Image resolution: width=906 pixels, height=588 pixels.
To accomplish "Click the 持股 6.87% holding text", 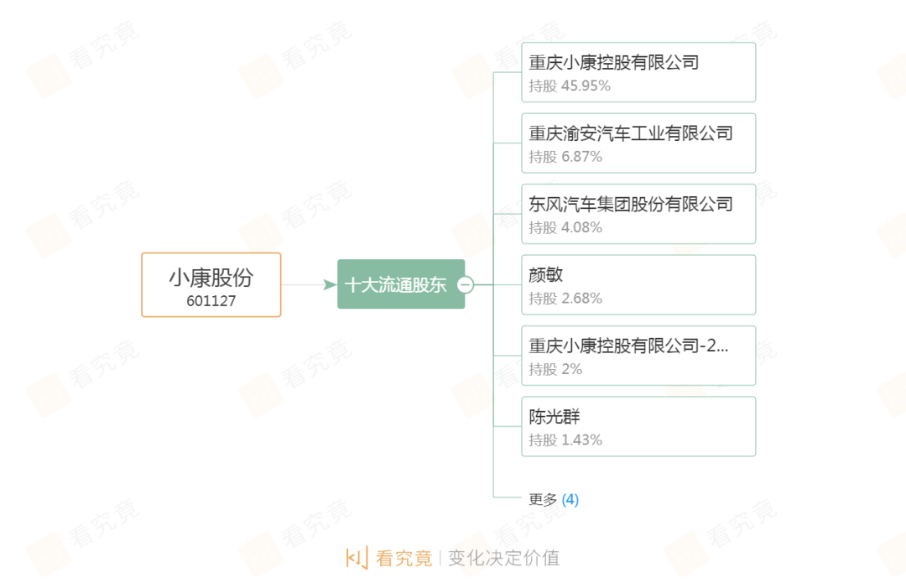I will [x=565, y=157].
